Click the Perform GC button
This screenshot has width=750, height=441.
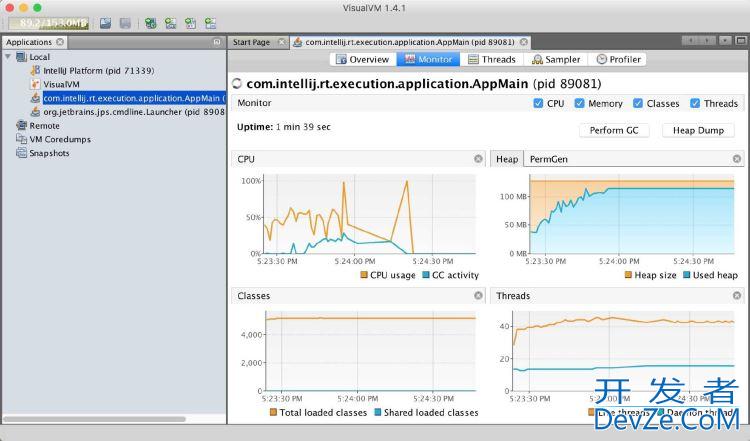[614, 130]
